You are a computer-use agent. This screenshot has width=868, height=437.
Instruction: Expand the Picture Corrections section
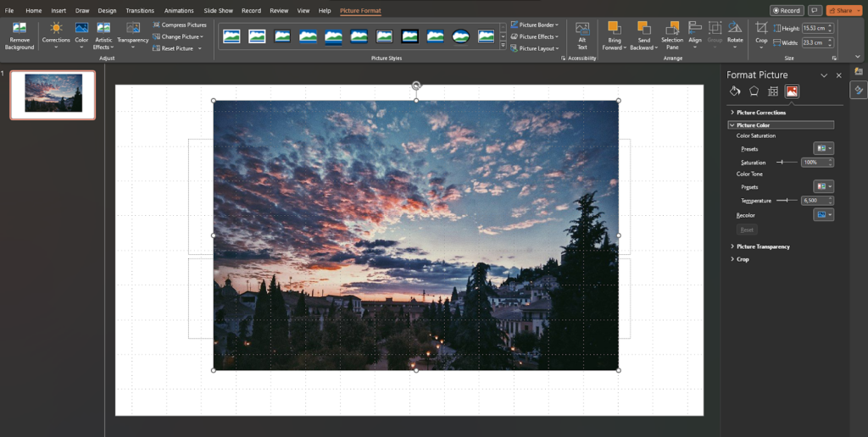tap(760, 113)
